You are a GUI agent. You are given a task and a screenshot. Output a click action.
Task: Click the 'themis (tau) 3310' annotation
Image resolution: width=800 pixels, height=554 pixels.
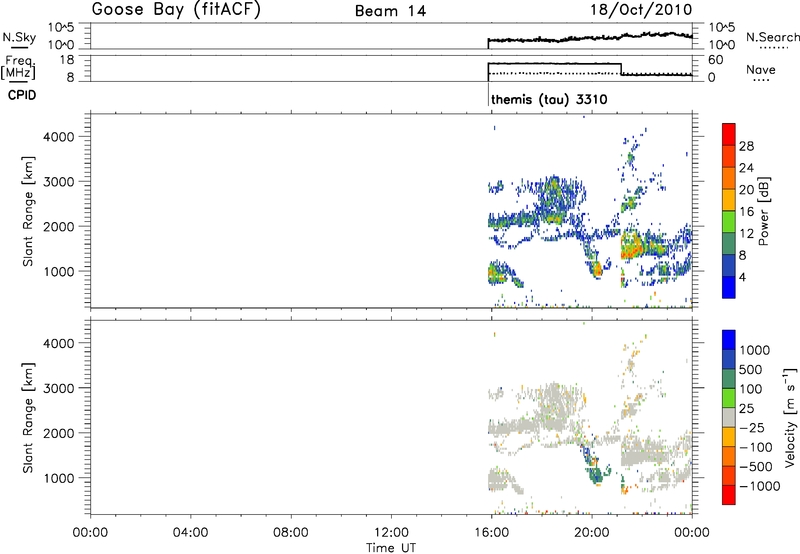click(x=549, y=99)
